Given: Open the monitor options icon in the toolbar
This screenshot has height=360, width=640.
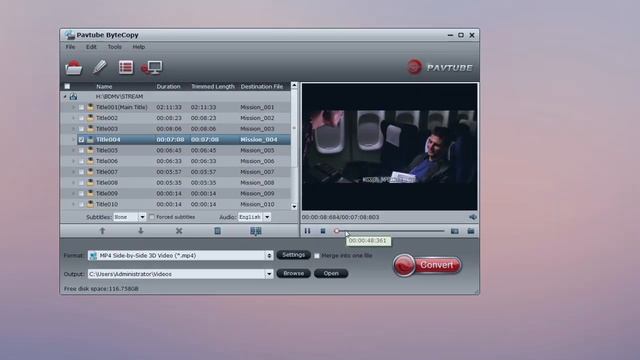Looking at the screenshot, I should coord(152,67).
